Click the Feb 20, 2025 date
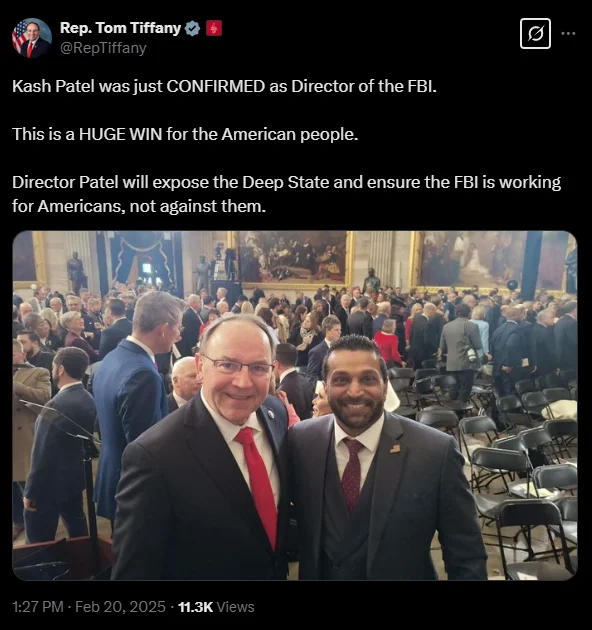 [x=120, y=606]
